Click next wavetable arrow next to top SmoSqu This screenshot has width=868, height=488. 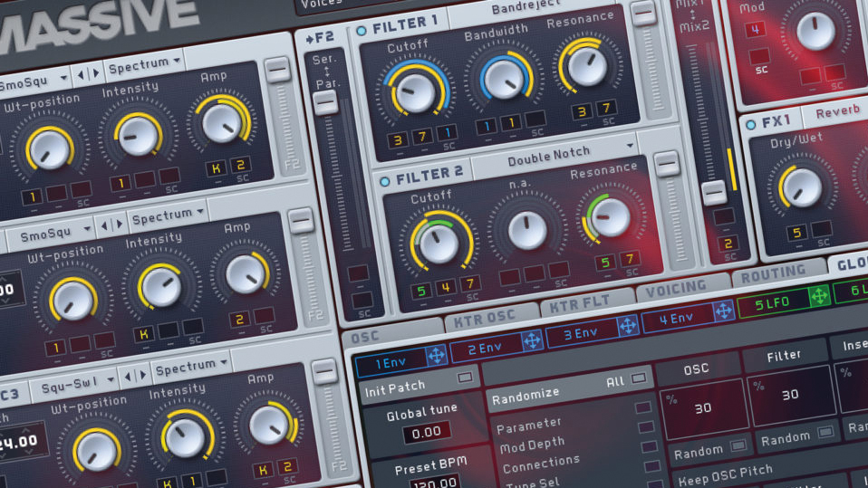pyautogui.click(x=96, y=72)
